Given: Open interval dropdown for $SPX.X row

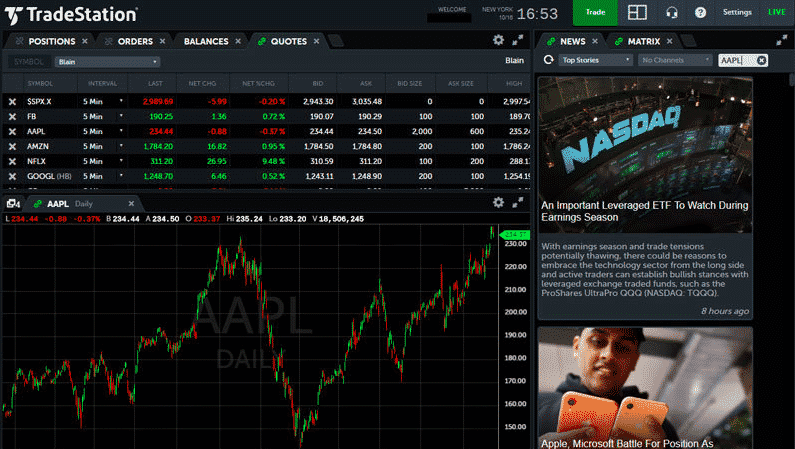Looking at the screenshot, I should [121, 101].
